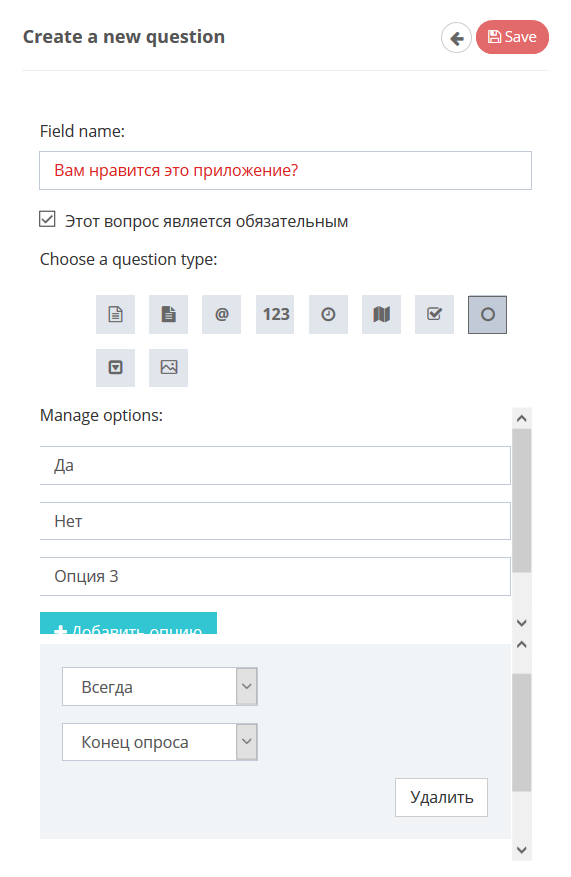This screenshot has height=877, width=571.
Task: Go back using the arrow button
Action: point(456,38)
